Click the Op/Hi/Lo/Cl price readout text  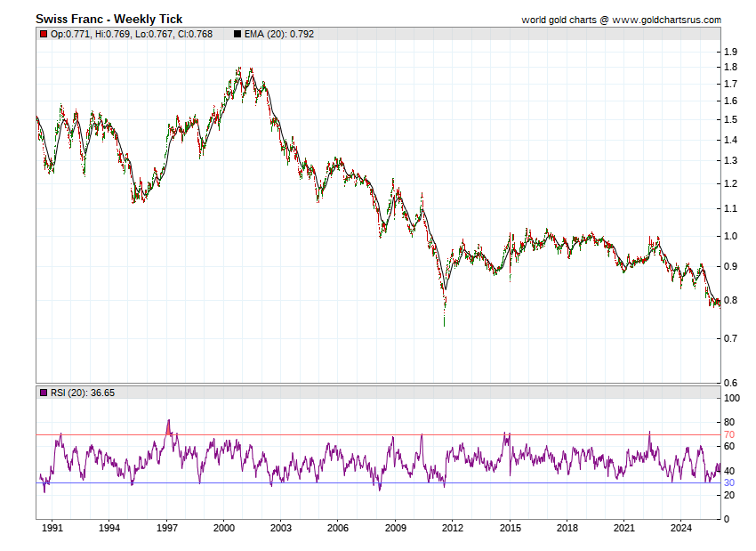(x=131, y=34)
